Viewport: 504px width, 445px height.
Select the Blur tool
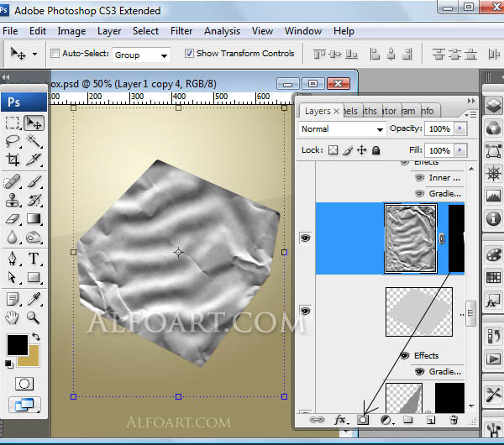click(13, 237)
